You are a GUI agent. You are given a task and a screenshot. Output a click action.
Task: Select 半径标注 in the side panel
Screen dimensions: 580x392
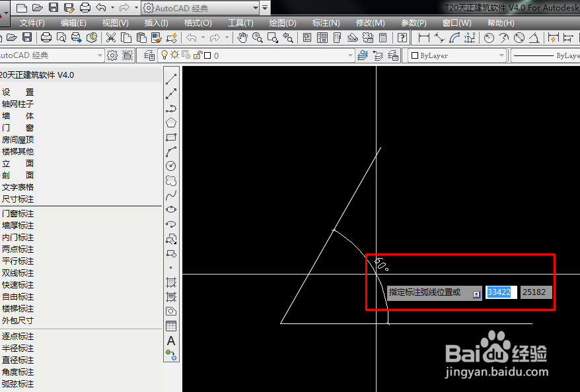[x=18, y=348]
